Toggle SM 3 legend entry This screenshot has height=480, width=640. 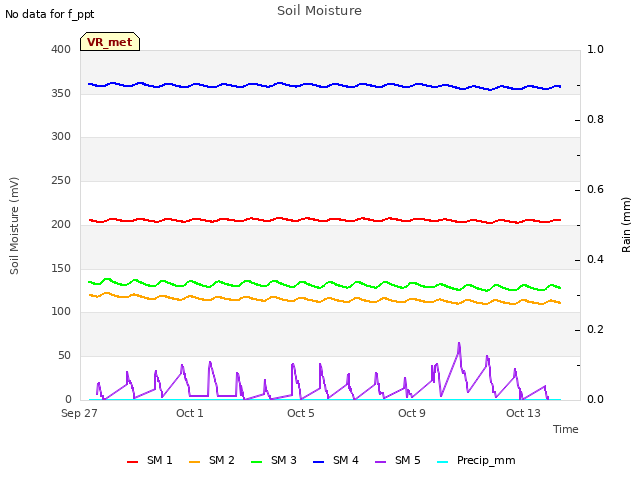click(x=273, y=460)
